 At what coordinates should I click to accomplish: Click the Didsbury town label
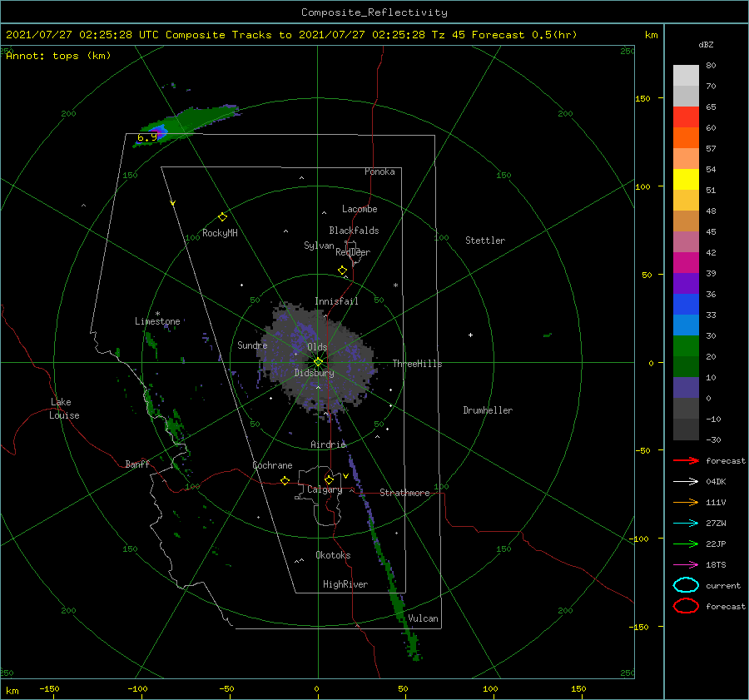pyautogui.click(x=314, y=373)
